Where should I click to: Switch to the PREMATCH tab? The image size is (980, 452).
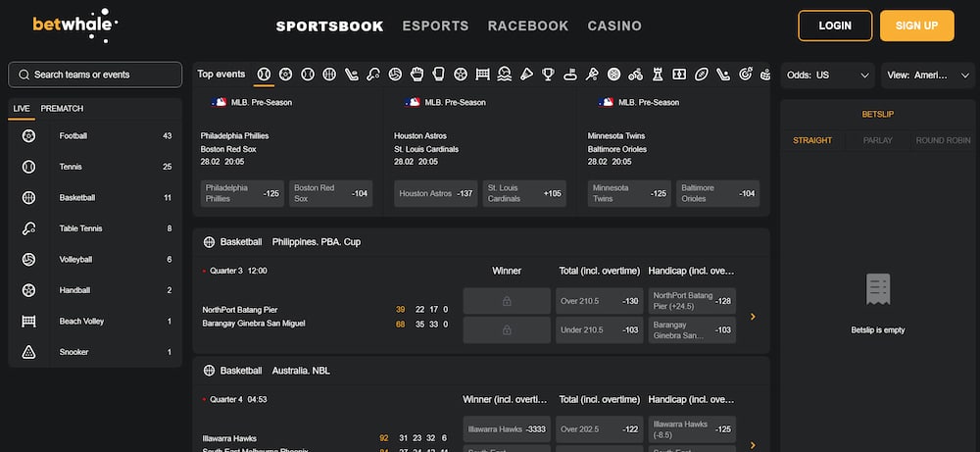pyautogui.click(x=62, y=109)
